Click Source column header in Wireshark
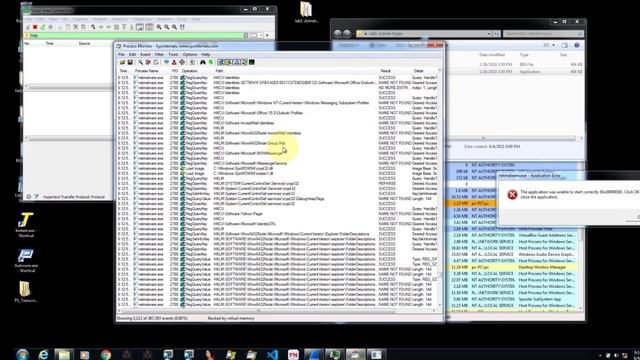Viewport: 640px width, 360px height. pos(84,43)
